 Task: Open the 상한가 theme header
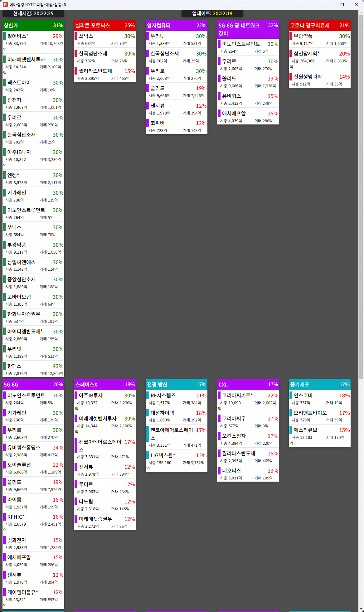pyautogui.click(x=33, y=26)
